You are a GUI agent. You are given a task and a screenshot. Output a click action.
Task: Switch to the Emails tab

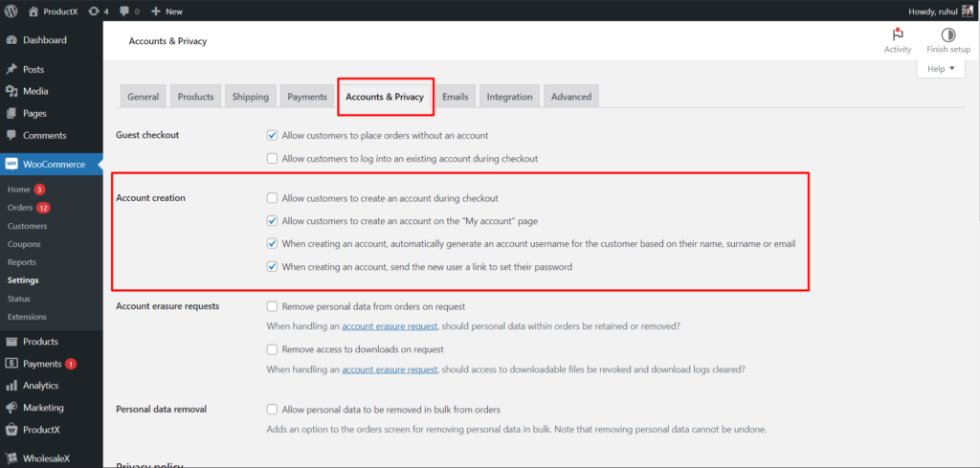click(455, 97)
